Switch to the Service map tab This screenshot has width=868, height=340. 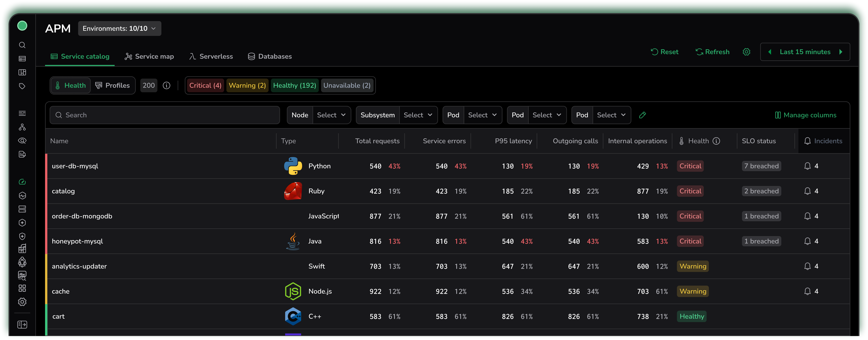[149, 57]
